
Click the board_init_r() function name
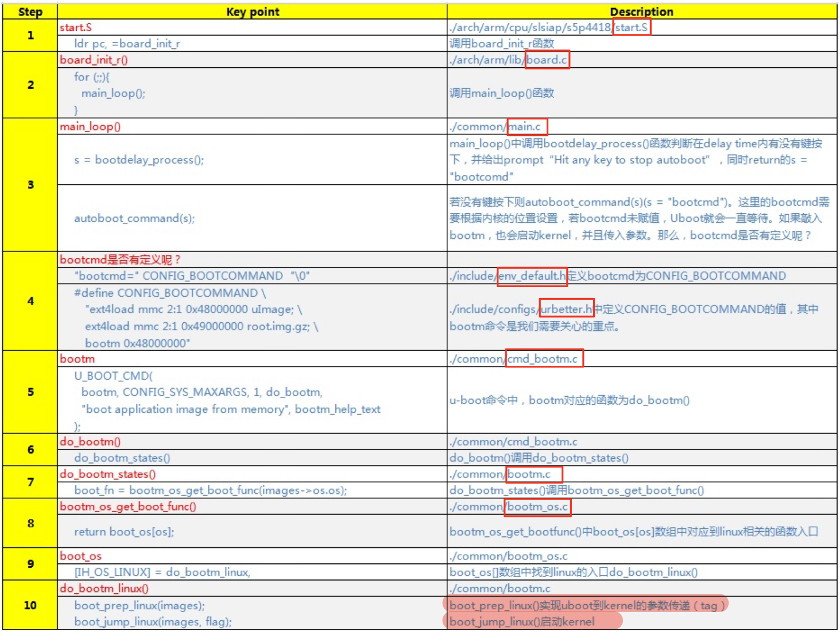pyautogui.click(x=95, y=60)
